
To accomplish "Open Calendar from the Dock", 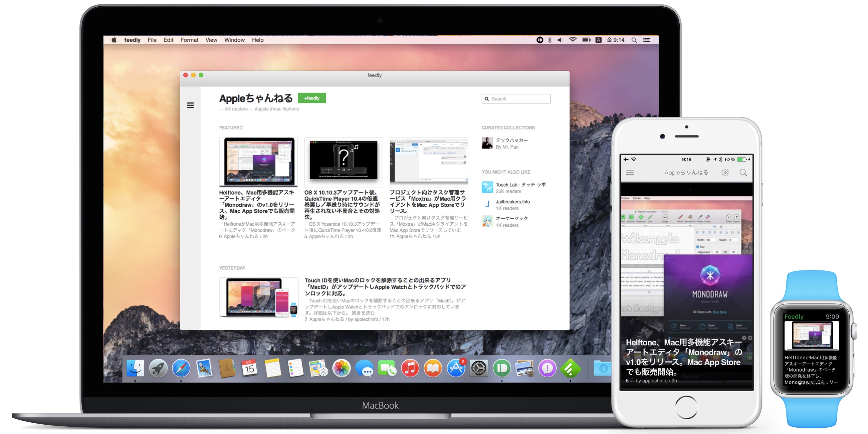I will click(250, 368).
